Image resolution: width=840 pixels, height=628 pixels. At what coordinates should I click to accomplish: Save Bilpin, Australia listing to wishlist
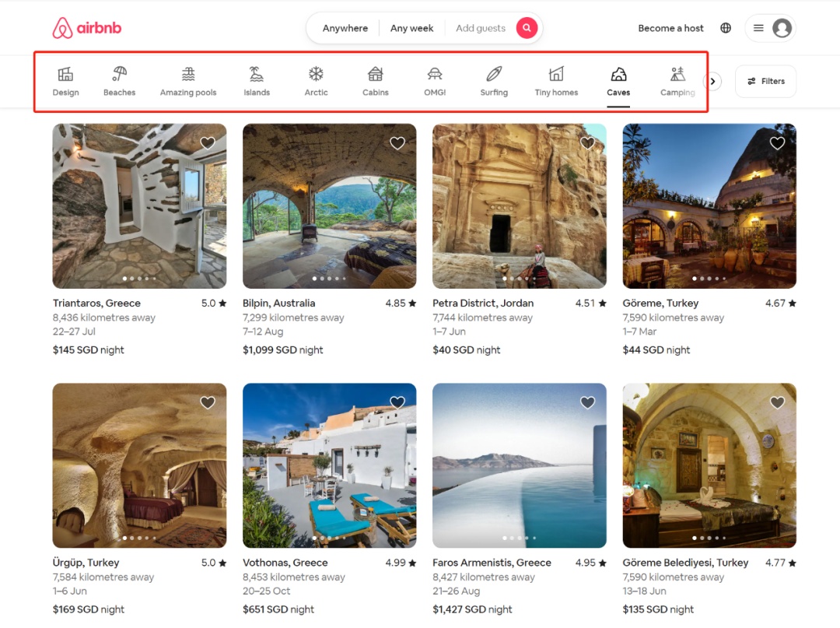pyautogui.click(x=397, y=143)
